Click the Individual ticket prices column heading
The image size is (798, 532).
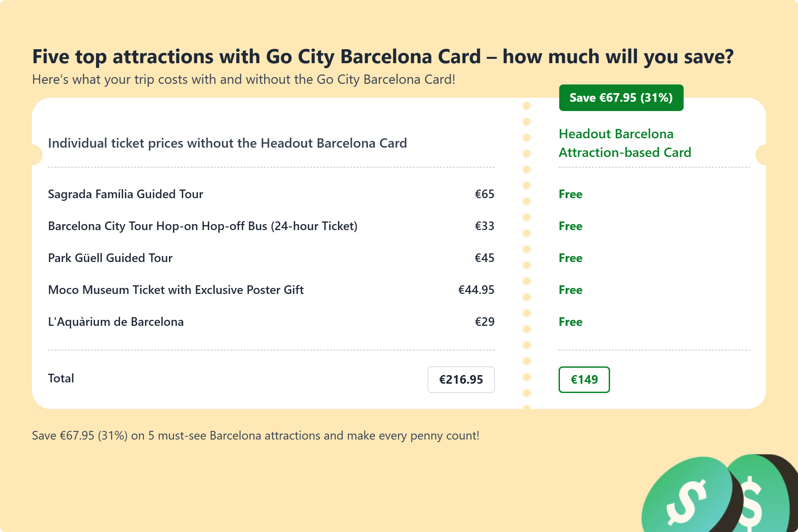coord(227,143)
